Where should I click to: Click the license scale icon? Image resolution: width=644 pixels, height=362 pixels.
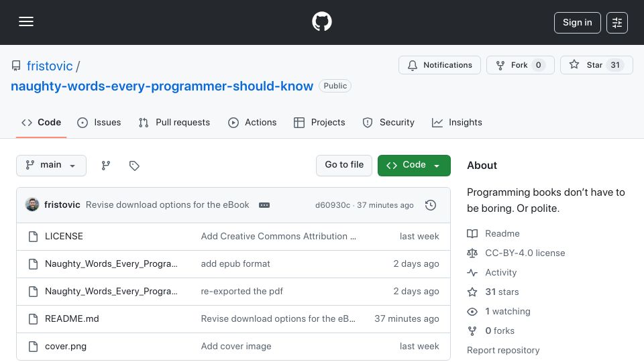[x=472, y=253]
